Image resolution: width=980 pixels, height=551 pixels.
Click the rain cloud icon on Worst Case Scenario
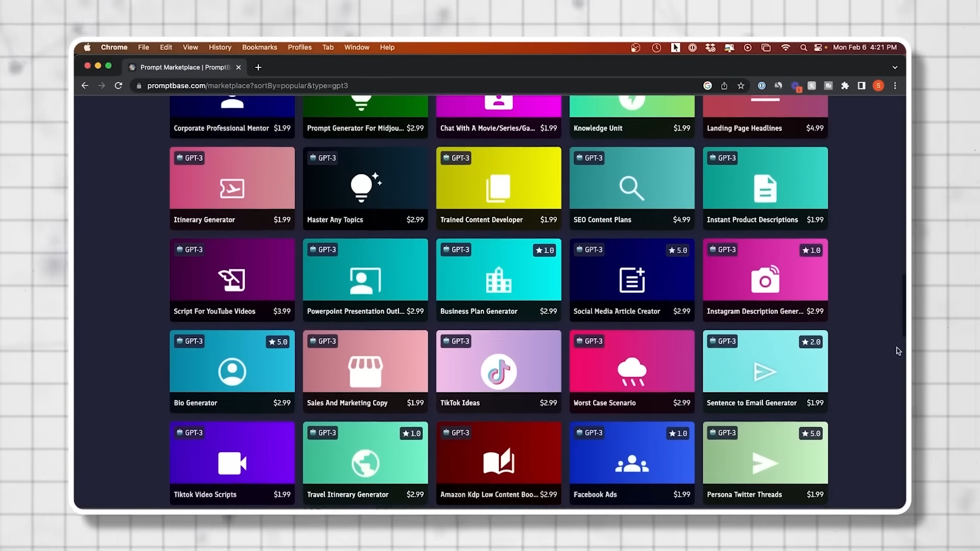(x=631, y=371)
